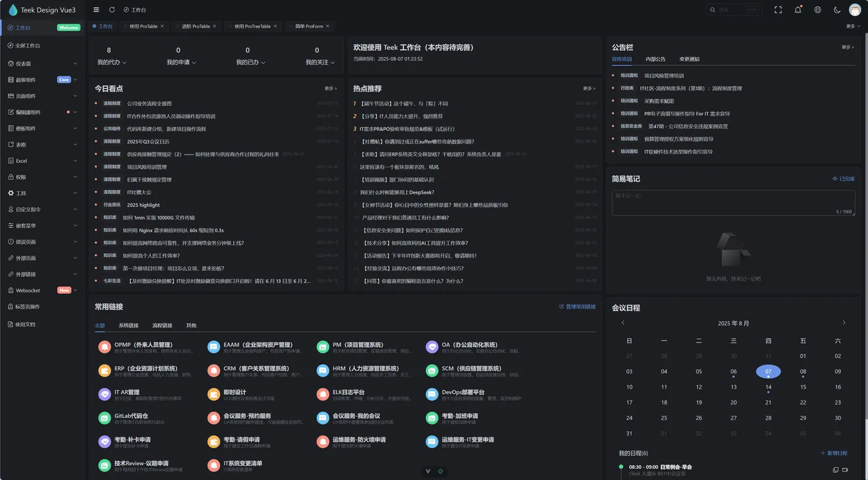
Task: Click the refresh icon in the top bar
Action: pos(112,10)
